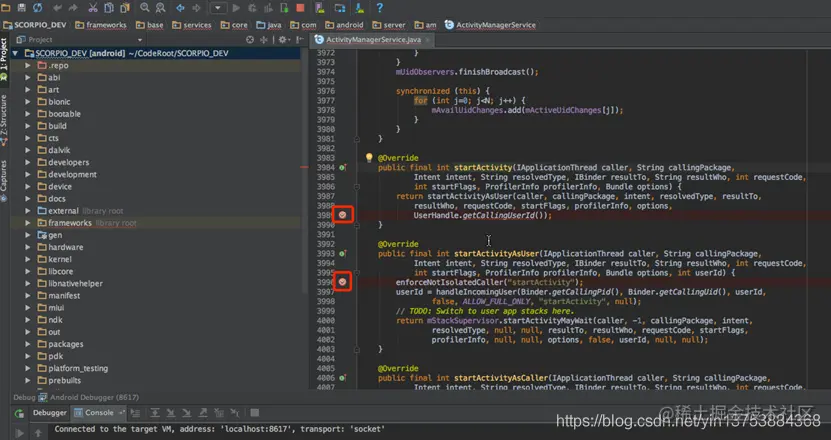Open the SDK Manager download icon
This screenshot has height=440, width=831.
pyautogui.click(x=359, y=7)
